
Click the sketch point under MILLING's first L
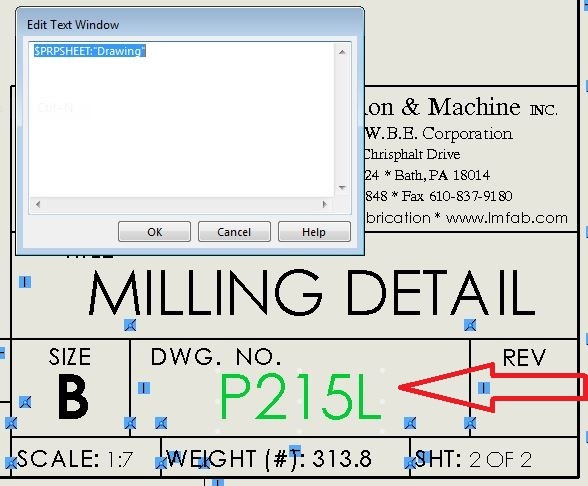click(130, 325)
